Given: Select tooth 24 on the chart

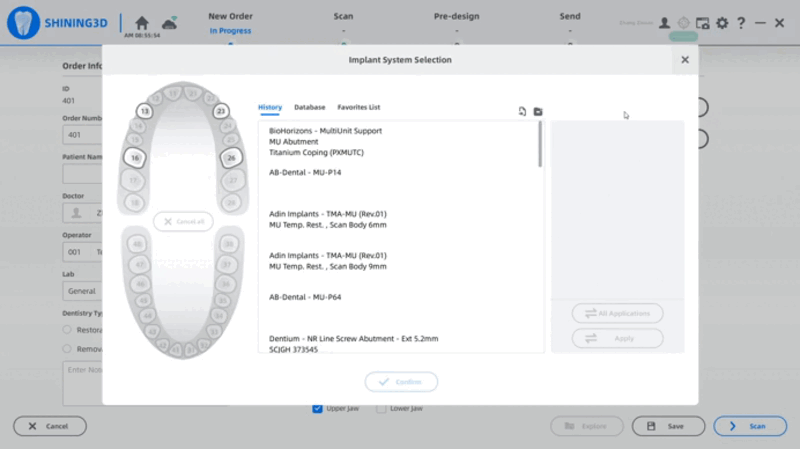Looking at the screenshot, I should [228, 125].
